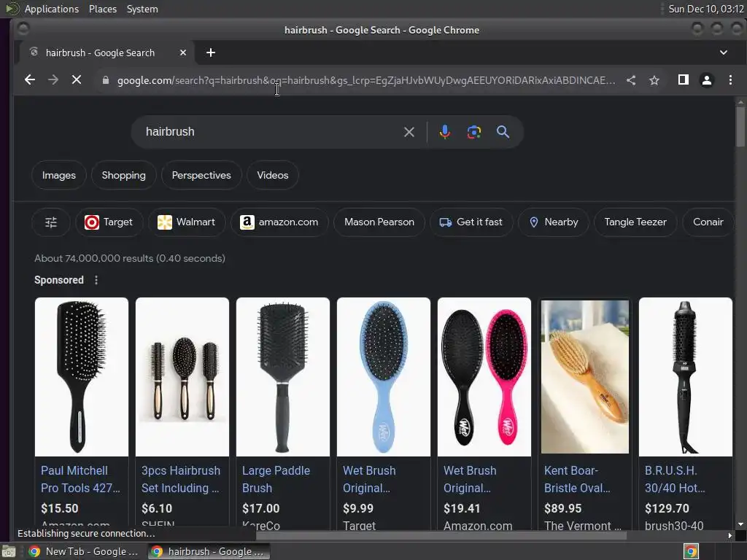Image resolution: width=747 pixels, height=560 pixels.
Task: Click the Chrome icon in system tray
Action: point(691,551)
